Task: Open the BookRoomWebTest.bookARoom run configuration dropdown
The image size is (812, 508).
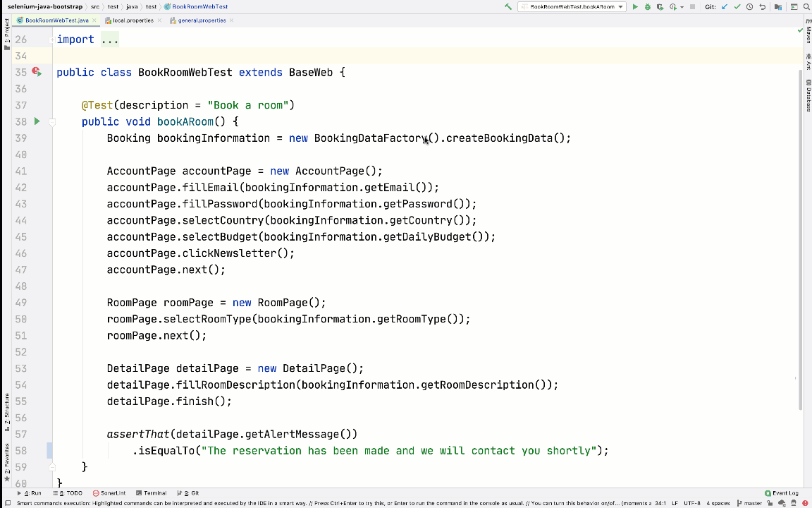Action: click(572, 7)
